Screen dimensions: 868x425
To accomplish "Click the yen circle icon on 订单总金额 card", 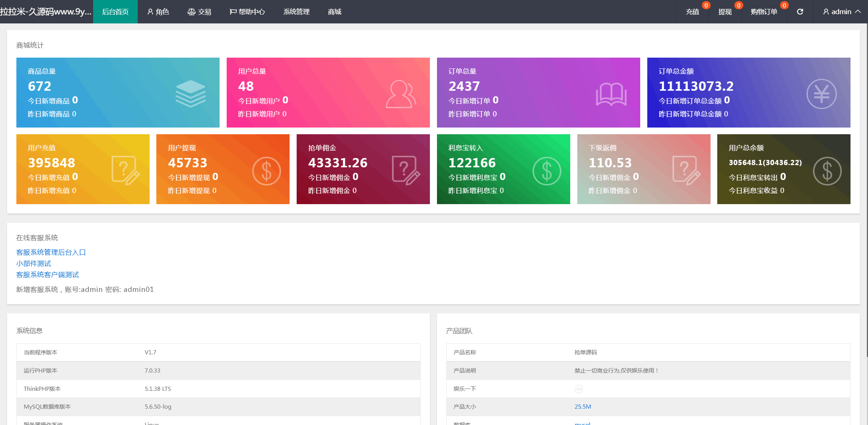I will click(x=821, y=94).
